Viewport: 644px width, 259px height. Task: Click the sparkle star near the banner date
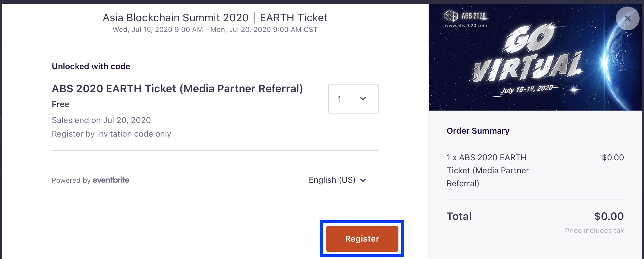(574, 90)
